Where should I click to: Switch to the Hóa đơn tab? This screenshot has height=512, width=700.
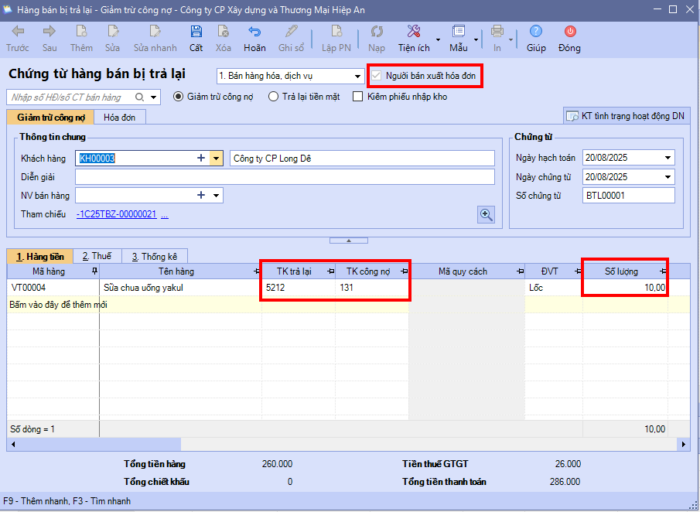[119, 117]
